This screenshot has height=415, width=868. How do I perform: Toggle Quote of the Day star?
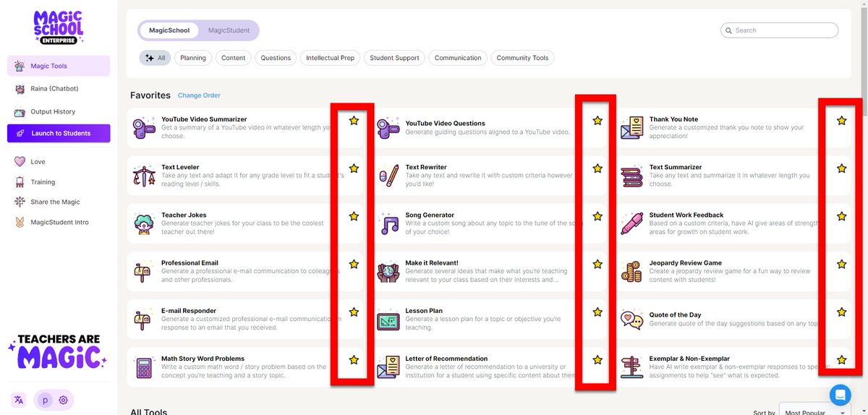pyautogui.click(x=841, y=312)
